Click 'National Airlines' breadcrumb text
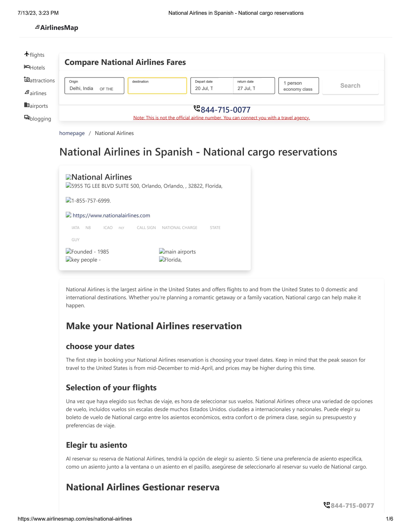The width and height of the screenshot is (411, 532). [x=114, y=133]
